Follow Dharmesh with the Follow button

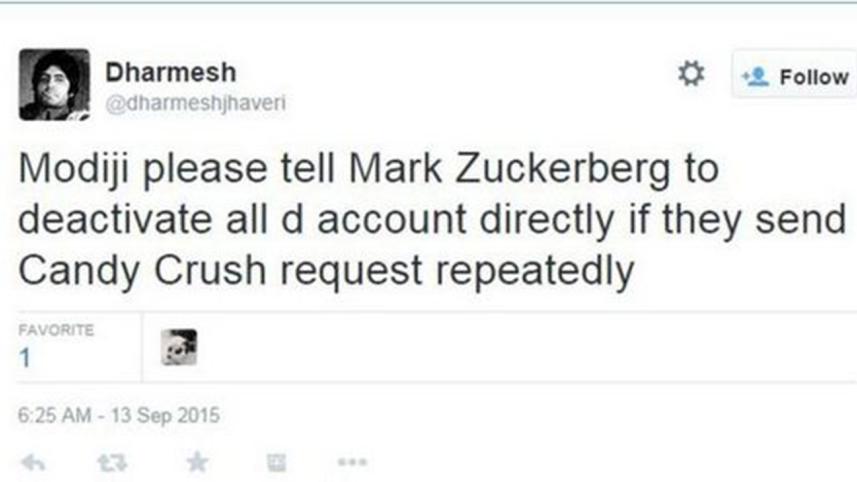[x=794, y=76]
